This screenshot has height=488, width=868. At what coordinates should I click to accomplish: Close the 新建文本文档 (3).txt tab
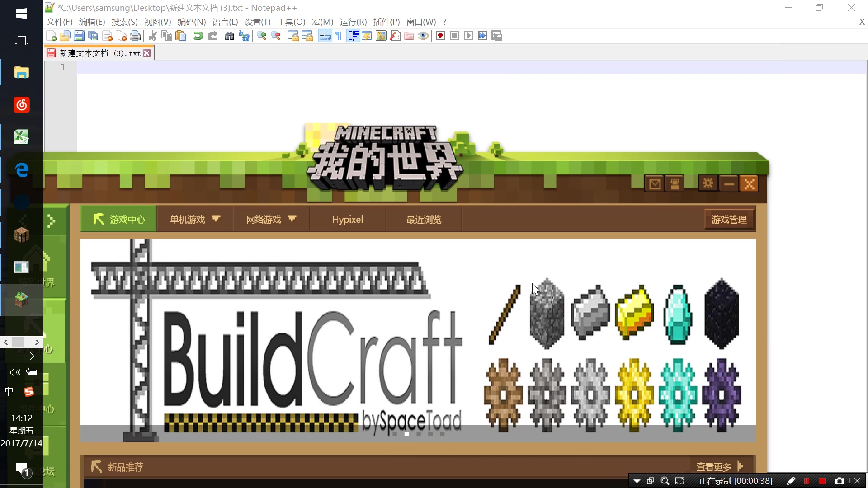147,53
